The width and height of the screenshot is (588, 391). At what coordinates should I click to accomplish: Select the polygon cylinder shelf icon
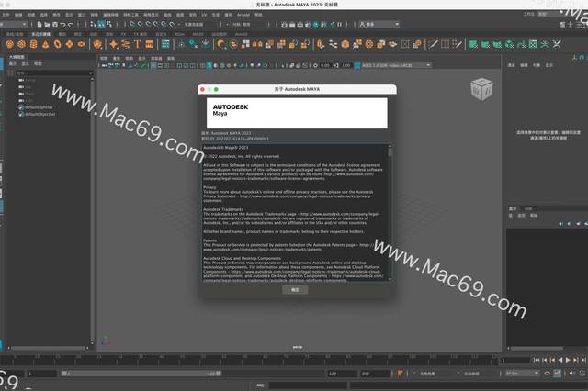pos(33,44)
